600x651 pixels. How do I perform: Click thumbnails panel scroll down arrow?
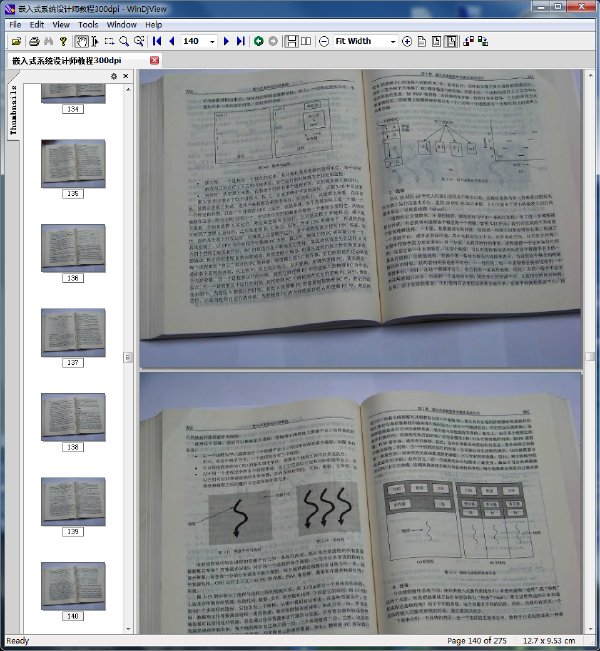128,629
